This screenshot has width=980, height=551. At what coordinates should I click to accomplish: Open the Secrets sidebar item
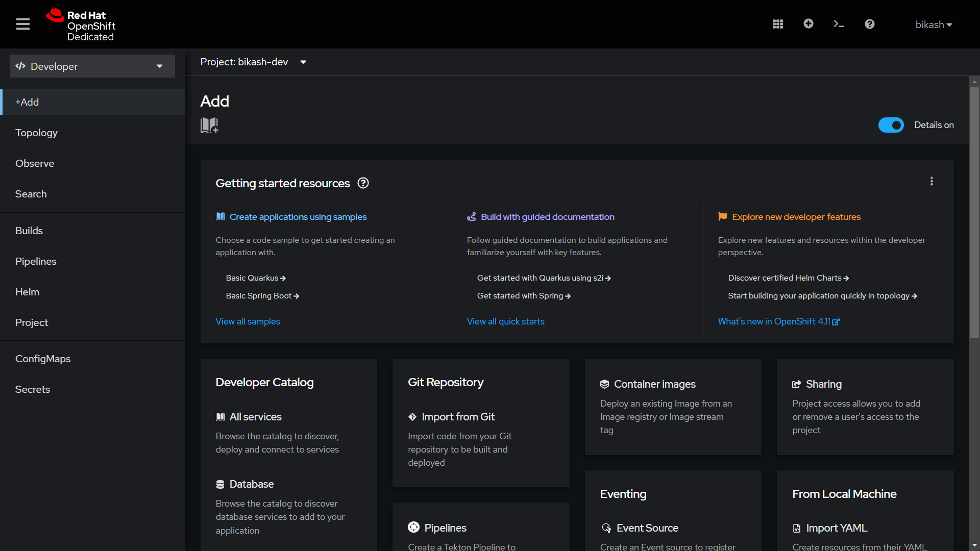click(x=92, y=389)
